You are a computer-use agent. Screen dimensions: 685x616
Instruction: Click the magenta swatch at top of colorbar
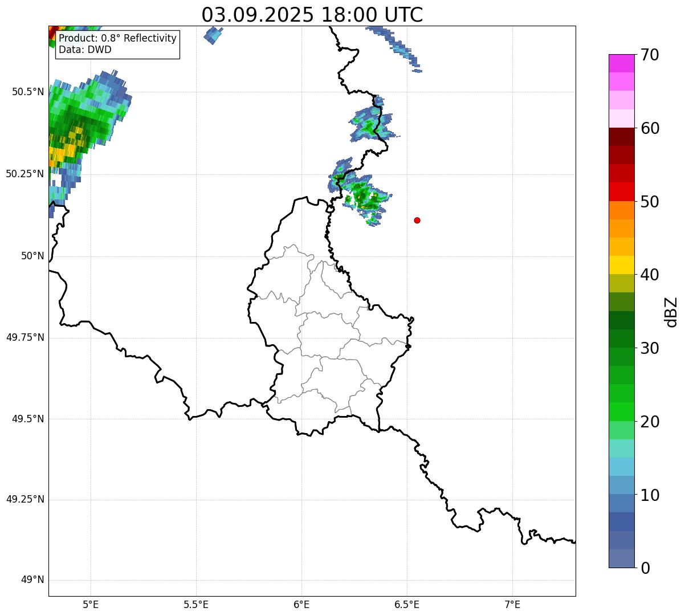(x=622, y=63)
